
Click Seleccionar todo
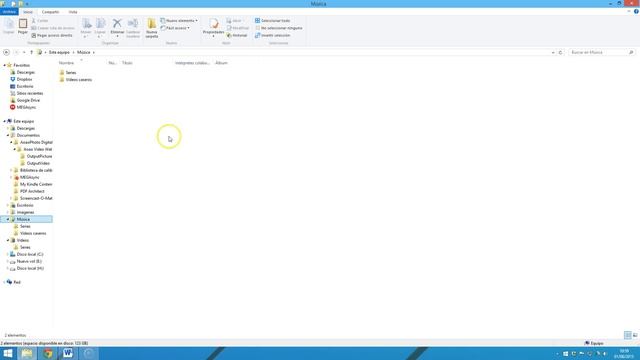pyautogui.click(x=272, y=20)
